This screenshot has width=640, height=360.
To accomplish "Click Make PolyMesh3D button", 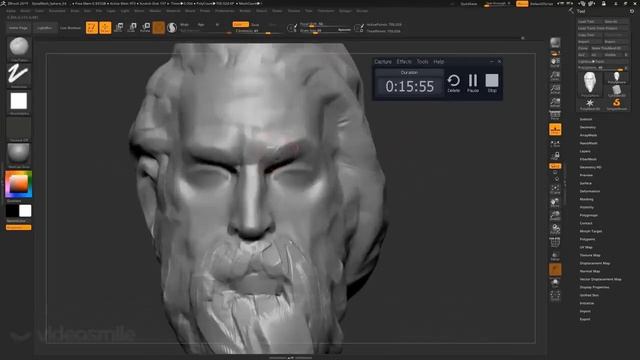I will click(609, 48).
